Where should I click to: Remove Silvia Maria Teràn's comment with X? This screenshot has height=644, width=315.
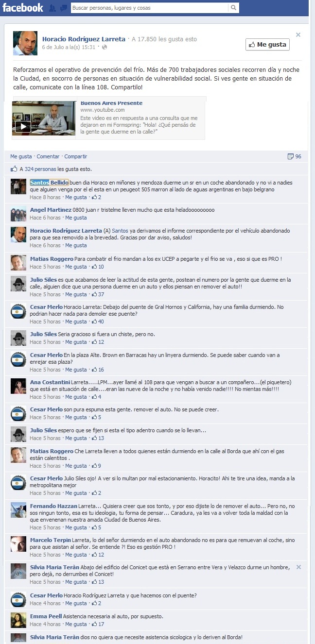[x=298, y=567]
